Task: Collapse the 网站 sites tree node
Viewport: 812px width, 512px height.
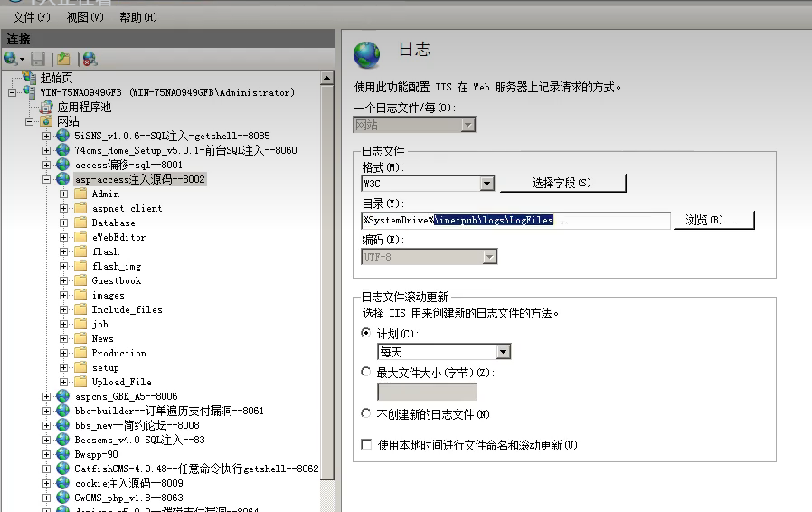Action: [30, 121]
